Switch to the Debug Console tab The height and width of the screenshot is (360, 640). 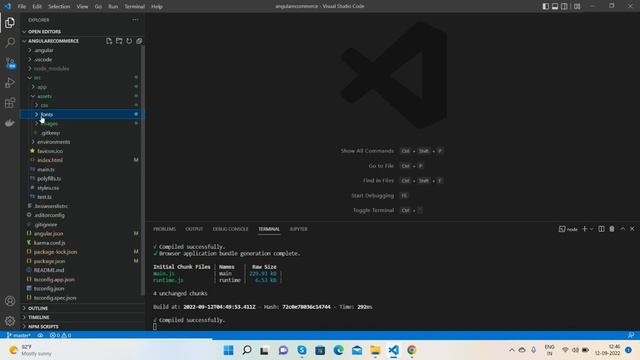[230, 229]
